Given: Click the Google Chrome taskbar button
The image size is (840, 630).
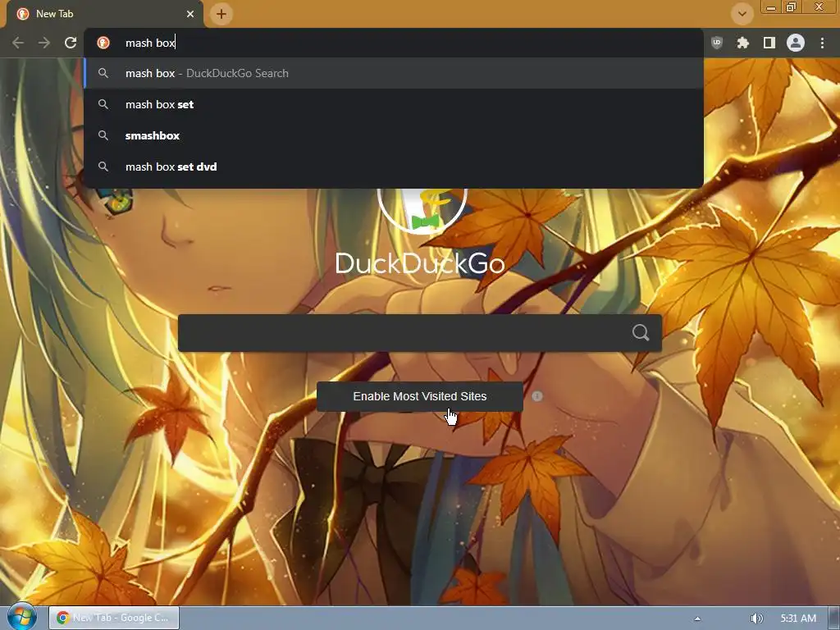Looking at the screenshot, I should click(114, 618).
